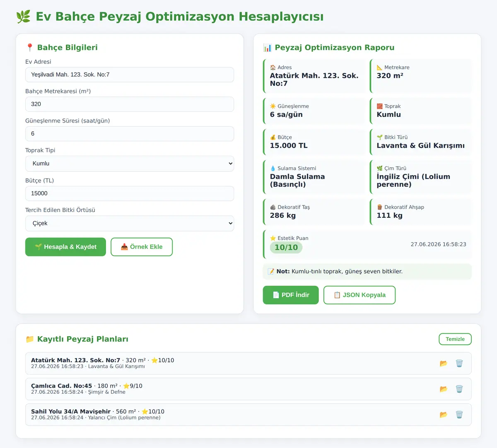Open the Toprak Tipi dropdown showing Kumlu
This screenshot has width=497, height=448.
click(130, 164)
